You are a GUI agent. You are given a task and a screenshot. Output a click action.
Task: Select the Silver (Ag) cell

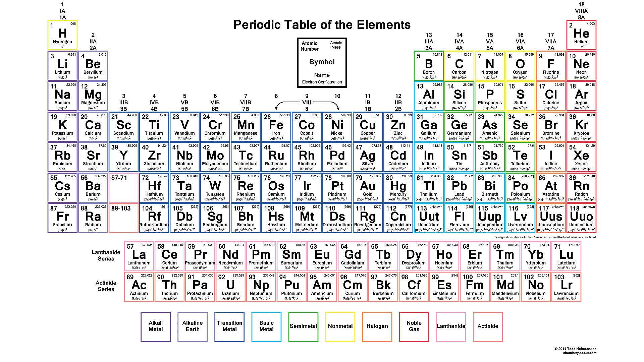tap(368, 157)
